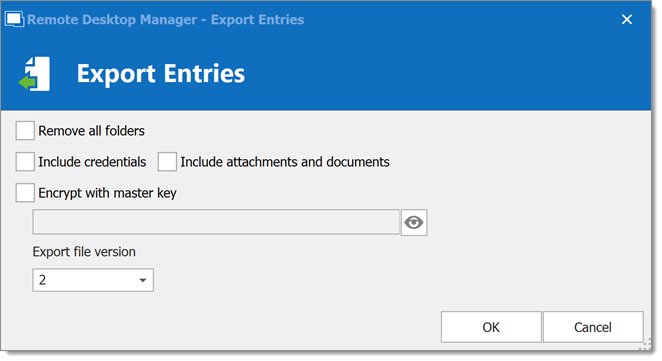This screenshot has height=361, width=662.
Task: Tick the Include credentials checkbox
Action: pos(25,162)
